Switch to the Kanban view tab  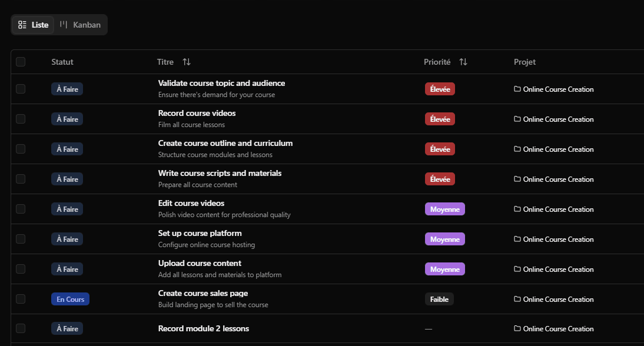(x=81, y=25)
